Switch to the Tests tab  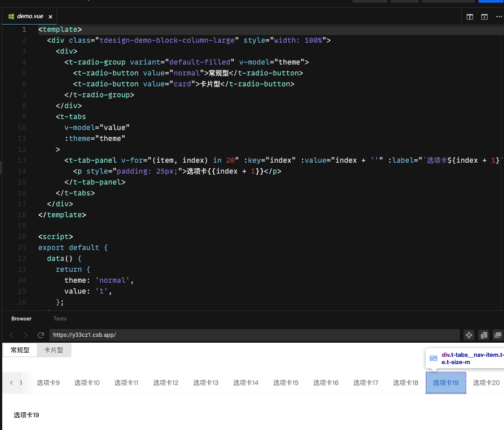[60, 319]
